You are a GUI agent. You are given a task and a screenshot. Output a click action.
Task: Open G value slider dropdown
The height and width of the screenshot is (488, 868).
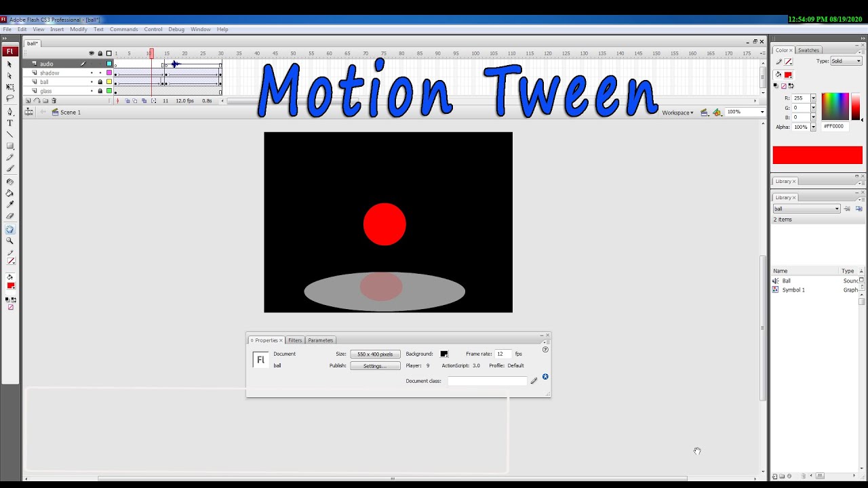pyautogui.click(x=813, y=108)
